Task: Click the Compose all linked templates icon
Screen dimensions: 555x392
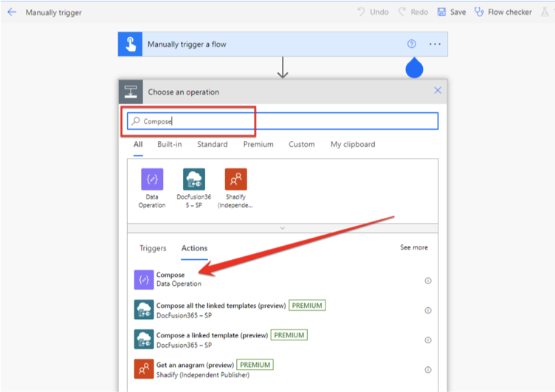Action: coord(144,309)
